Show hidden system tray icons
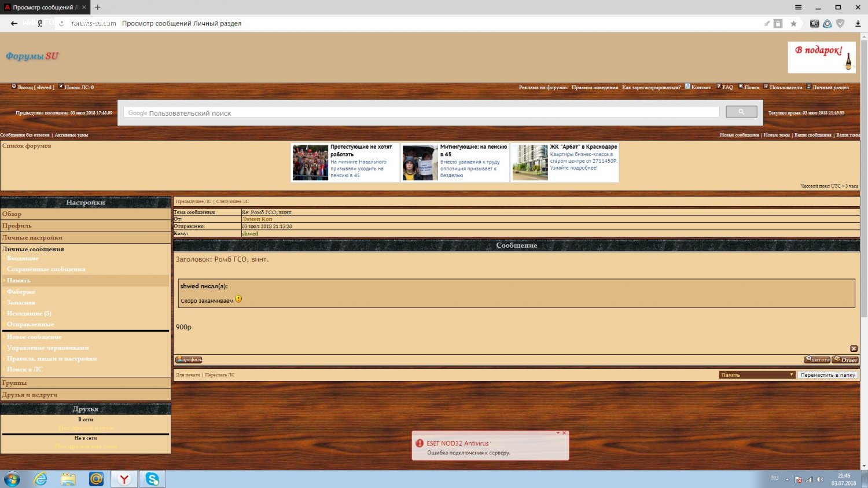This screenshot has width=868, height=488. 787,479
